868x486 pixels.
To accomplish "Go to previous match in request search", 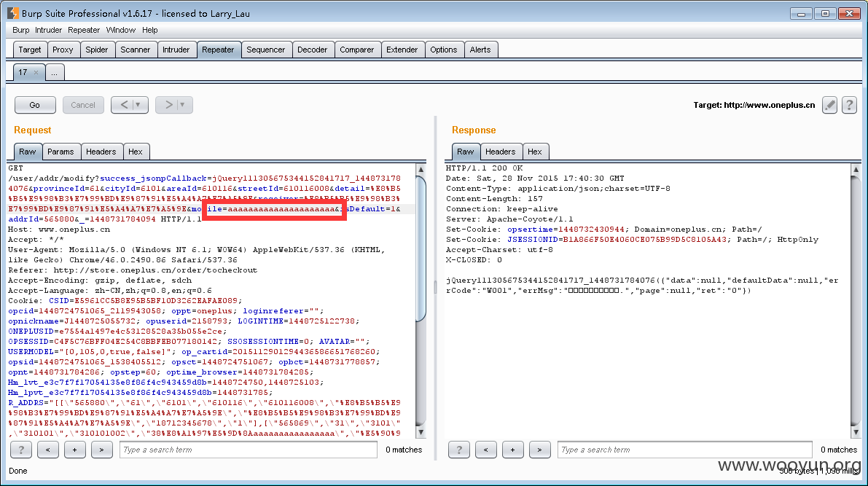I will pos(47,450).
